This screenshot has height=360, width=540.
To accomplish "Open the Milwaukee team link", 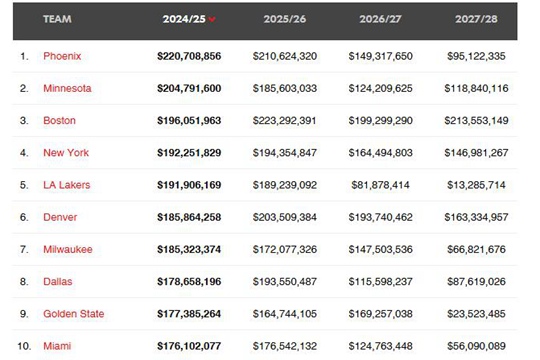I will [x=68, y=249].
